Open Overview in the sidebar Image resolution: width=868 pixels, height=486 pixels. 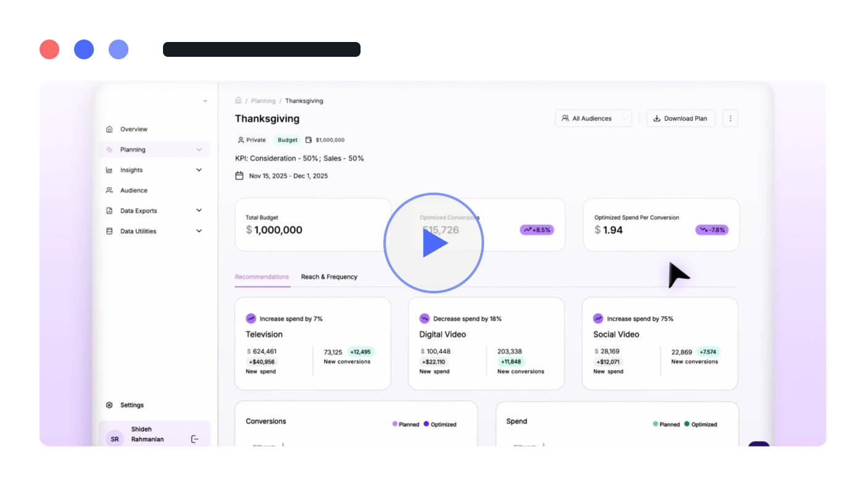pyautogui.click(x=133, y=129)
